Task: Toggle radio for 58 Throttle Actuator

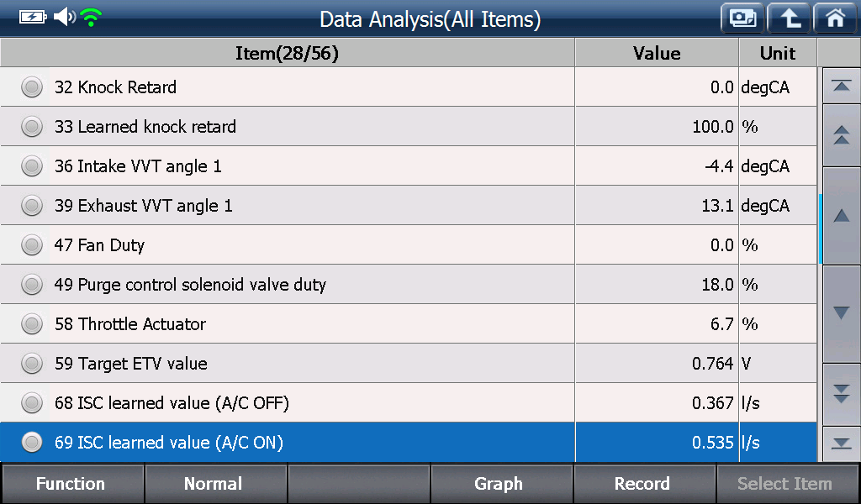Action: (32, 324)
